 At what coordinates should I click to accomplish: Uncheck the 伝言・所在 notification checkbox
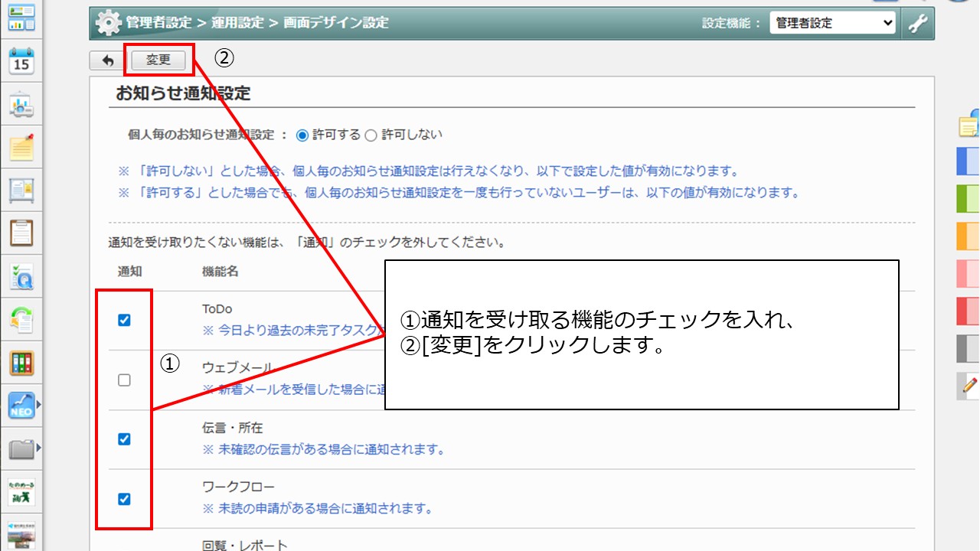tap(124, 439)
